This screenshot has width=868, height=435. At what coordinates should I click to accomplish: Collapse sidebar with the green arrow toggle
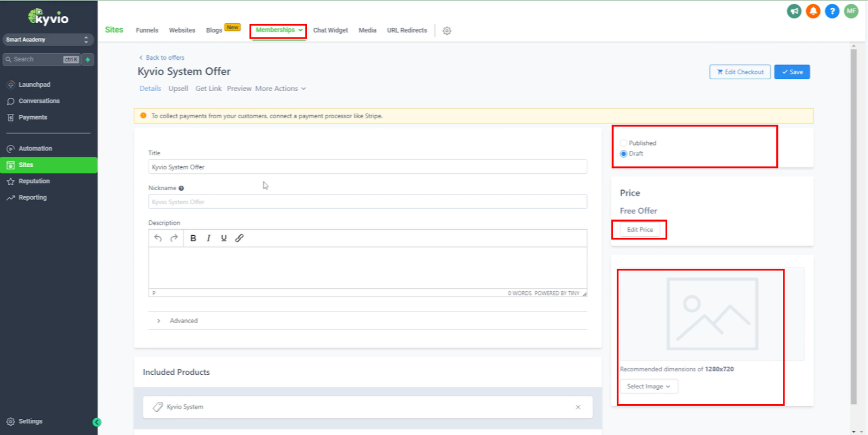(97, 423)
